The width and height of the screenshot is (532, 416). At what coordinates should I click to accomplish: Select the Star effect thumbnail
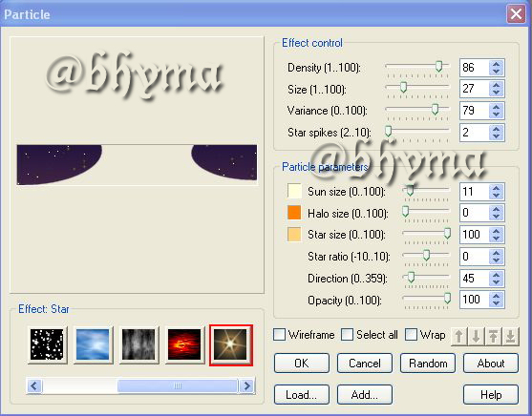231,344
